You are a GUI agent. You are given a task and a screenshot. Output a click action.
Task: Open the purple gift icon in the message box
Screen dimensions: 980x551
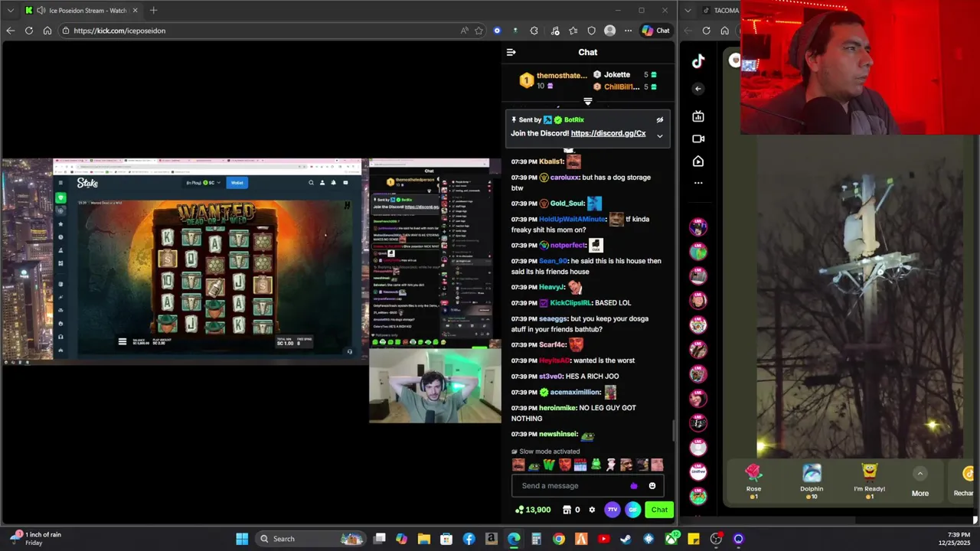point(633,486)
